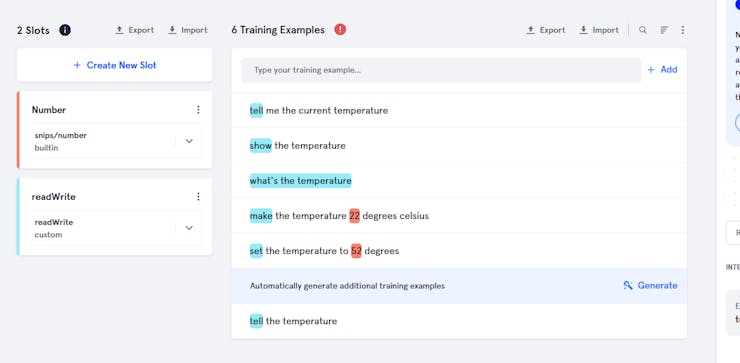Viewport: 740px width, 363px height.
Task: Click Import in the Slots panel
Action: [187, 30]
